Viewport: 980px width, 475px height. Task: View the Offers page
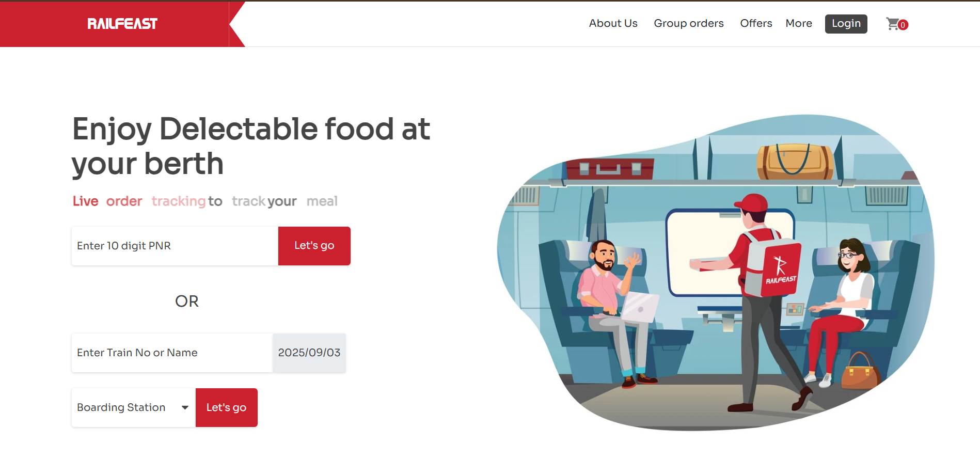point(756,23)
